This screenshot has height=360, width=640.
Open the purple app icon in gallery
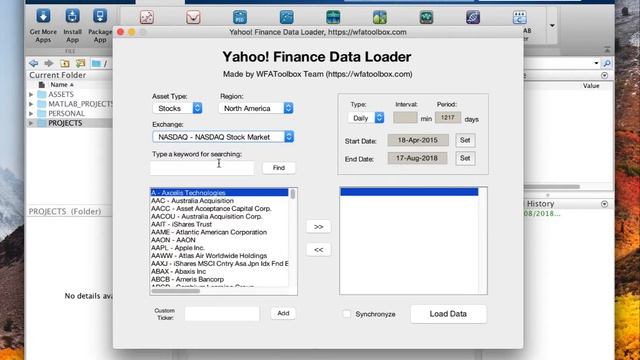click(x=473, y=17)
